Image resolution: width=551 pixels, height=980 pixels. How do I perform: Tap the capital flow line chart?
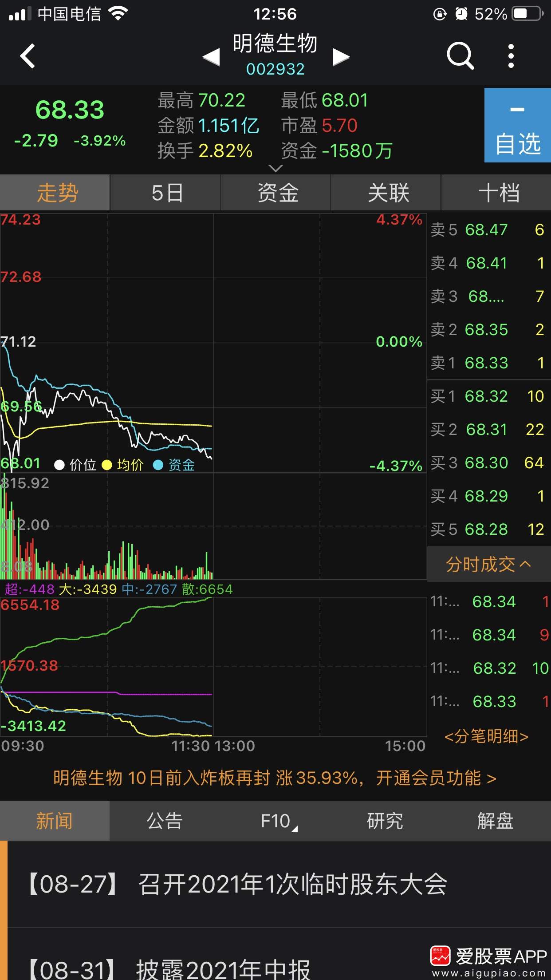(x=213, y=667)
